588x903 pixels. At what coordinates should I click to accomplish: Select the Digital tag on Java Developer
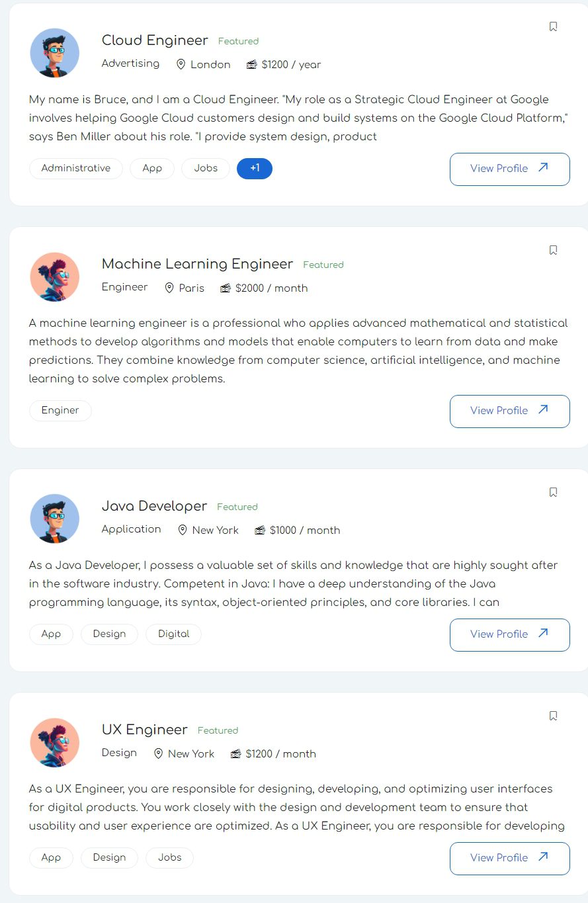pos(173,634)
